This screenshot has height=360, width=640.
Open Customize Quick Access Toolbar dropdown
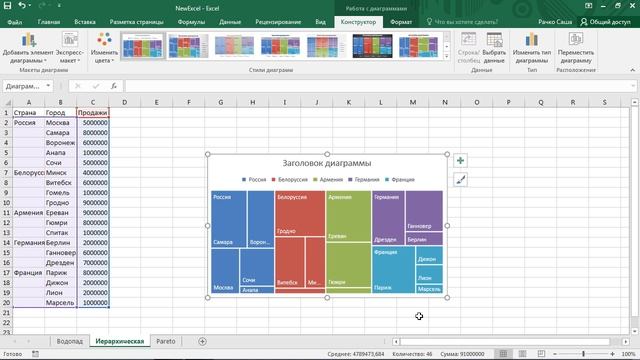point(59,6)
